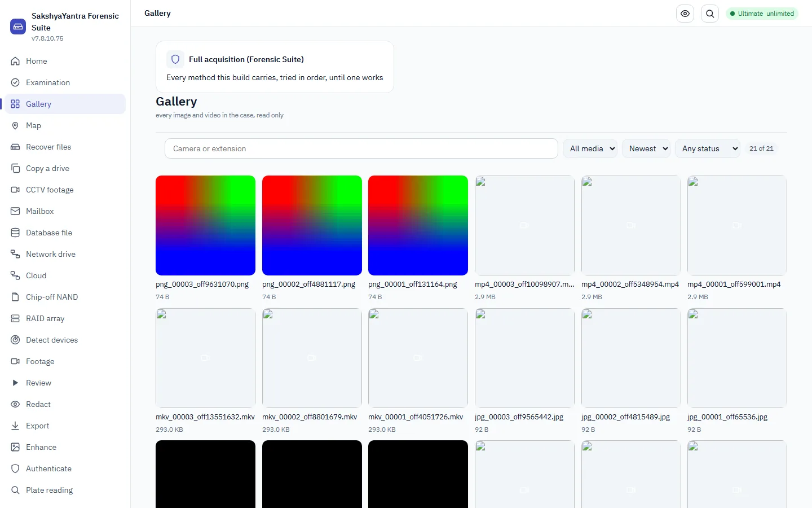Click the RAID array icon
Viewport: 812px width, 508px height.
point(15,318)
